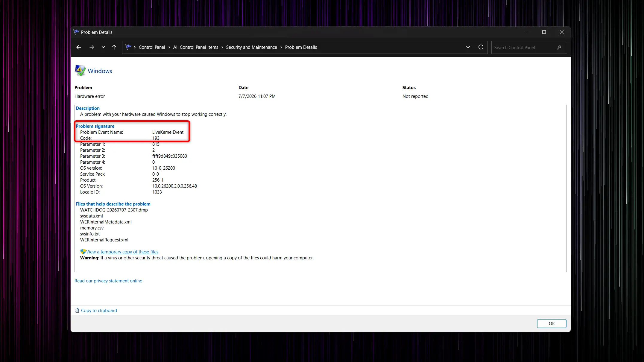The width and height of the screenshot is (644, 362).
Task: Click the Not reported status text
Action: tap(415, 96)
